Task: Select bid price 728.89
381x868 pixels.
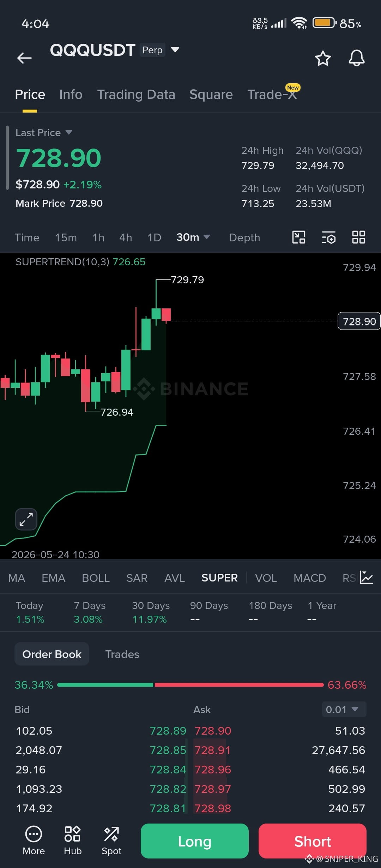Action: click(x=168, y=730)
